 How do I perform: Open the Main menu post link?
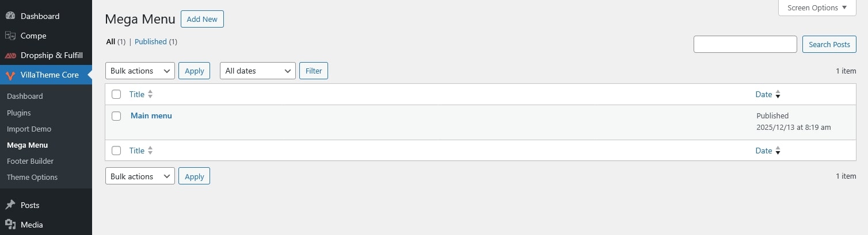151,115
